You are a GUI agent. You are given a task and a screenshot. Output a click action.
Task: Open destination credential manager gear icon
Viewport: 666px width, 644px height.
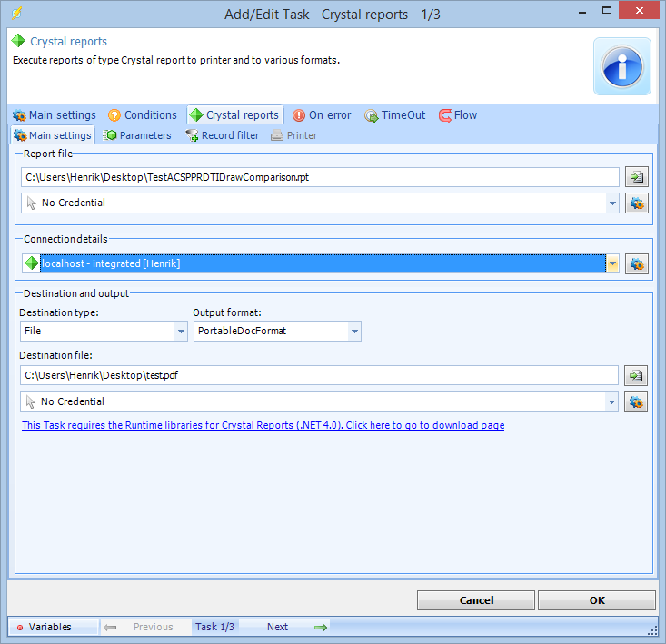tap(636, 401)
